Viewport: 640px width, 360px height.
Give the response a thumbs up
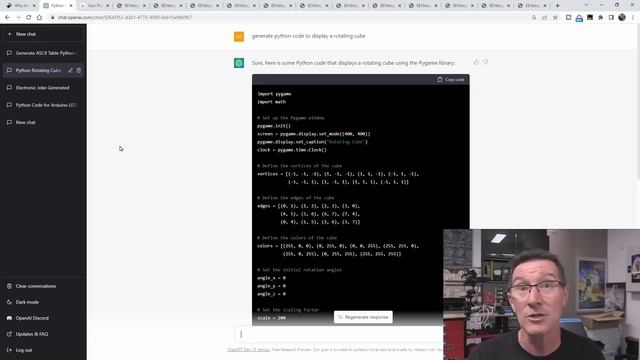pos(476,62)
